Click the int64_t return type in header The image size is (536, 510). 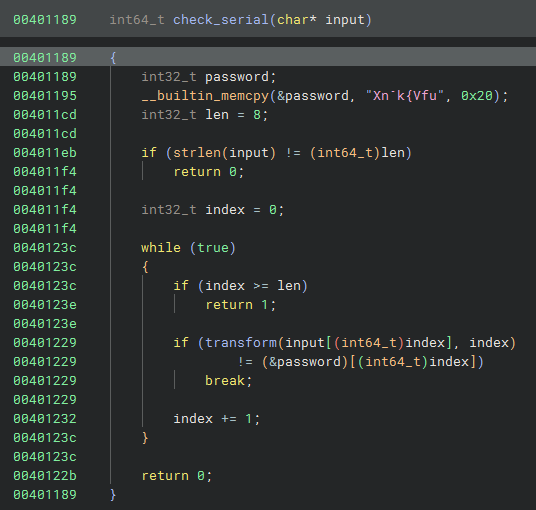pos(137,19)
